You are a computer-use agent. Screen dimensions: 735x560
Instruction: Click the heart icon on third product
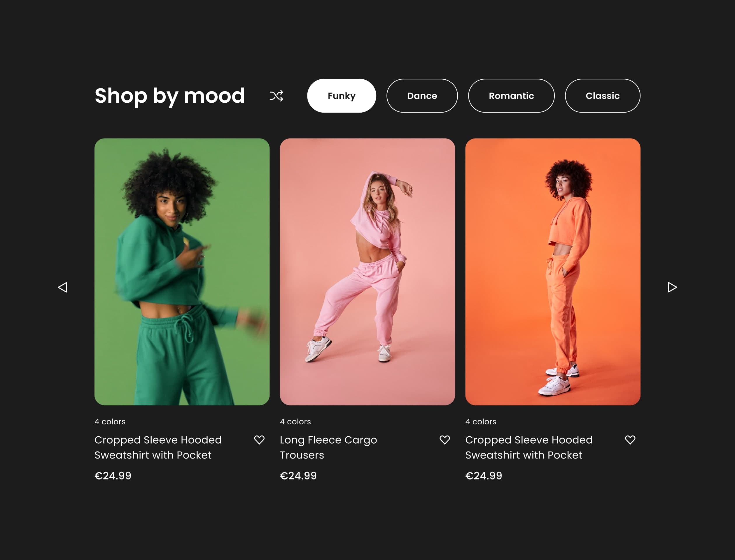(630, 440)
